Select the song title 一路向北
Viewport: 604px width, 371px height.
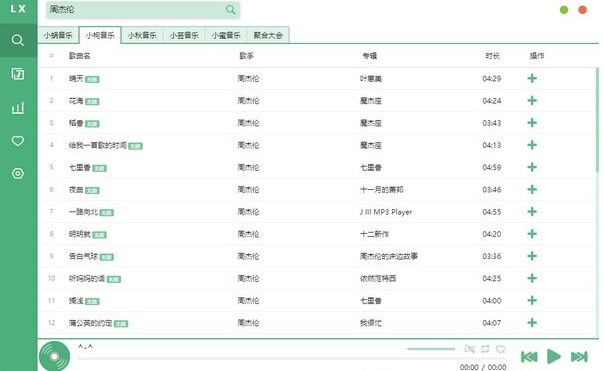click(83, 212)
